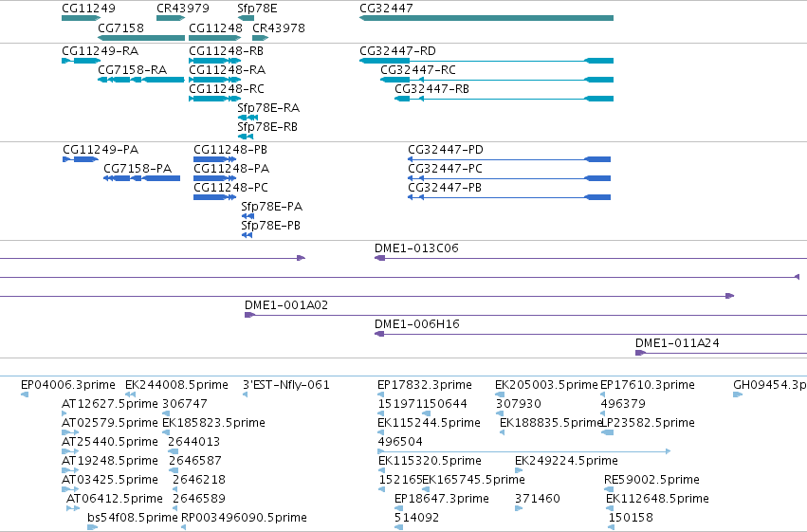Click protein label CG32447-PC

[445, 169]
